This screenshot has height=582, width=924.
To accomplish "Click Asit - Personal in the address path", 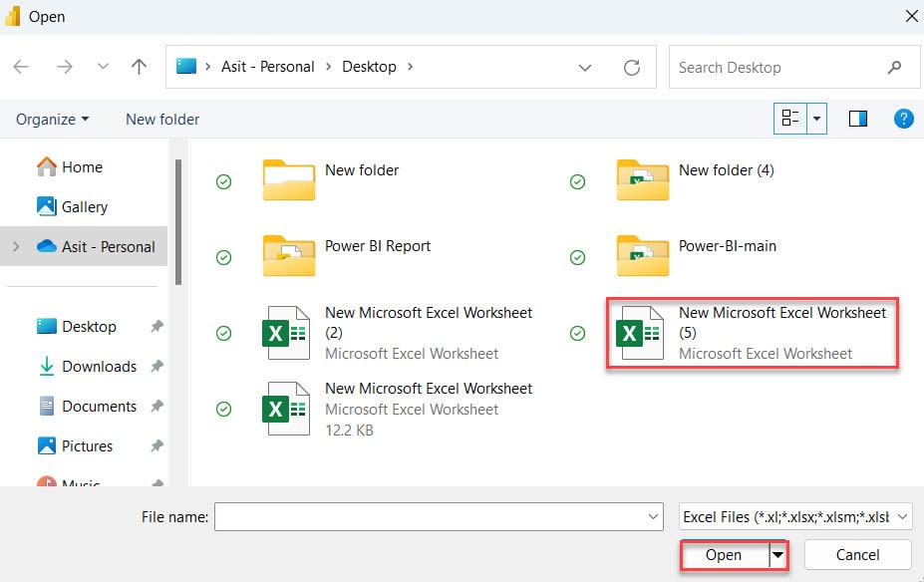I will [x=268, y=67].
